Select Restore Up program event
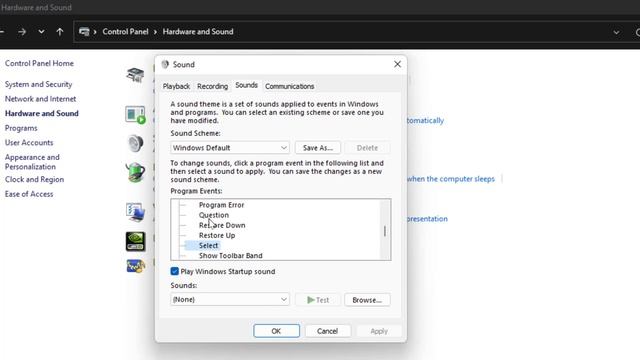Viewport: 640px width, 360px height. tap(217, 236)
